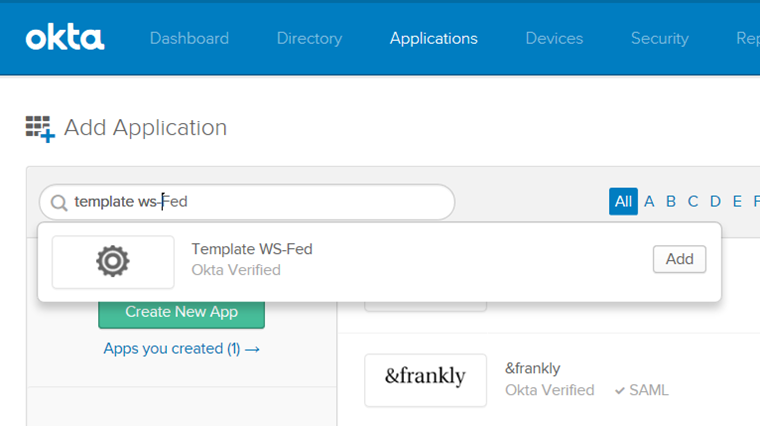Click the Okta logo
Image resolution: width=760 pixels, height=426 pixels.
pyautogui.click(x=65, y=38)
